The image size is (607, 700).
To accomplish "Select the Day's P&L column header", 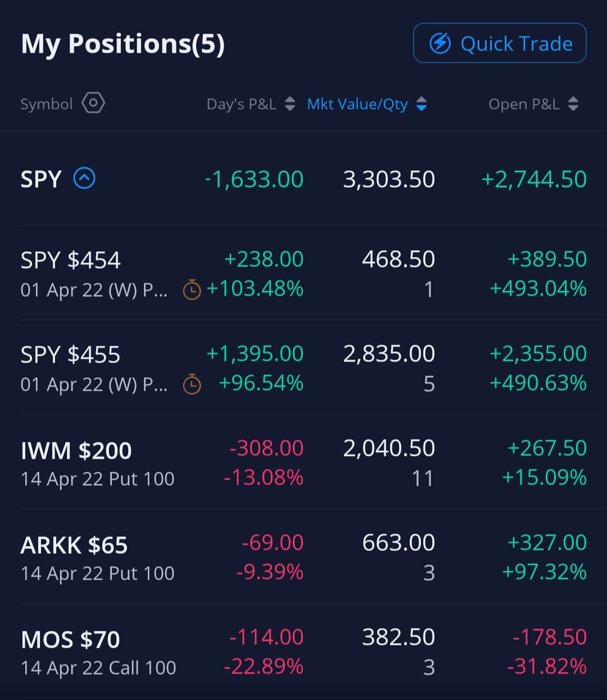I will 242,104.
